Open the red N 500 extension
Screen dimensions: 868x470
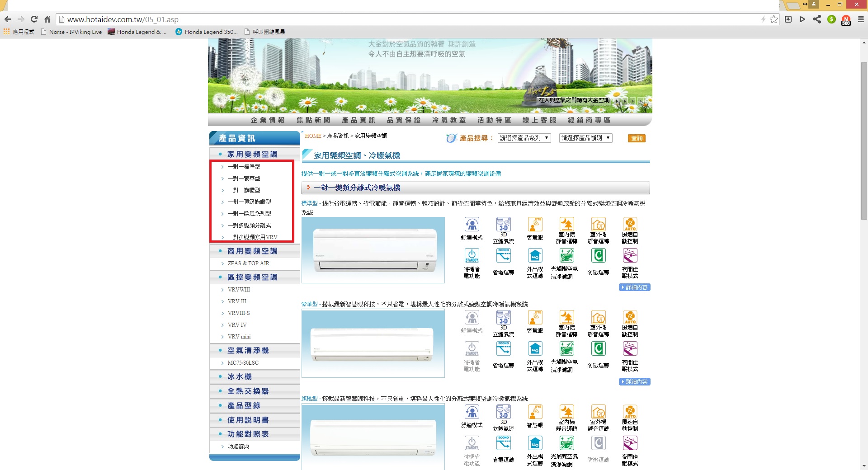point(846,20)
